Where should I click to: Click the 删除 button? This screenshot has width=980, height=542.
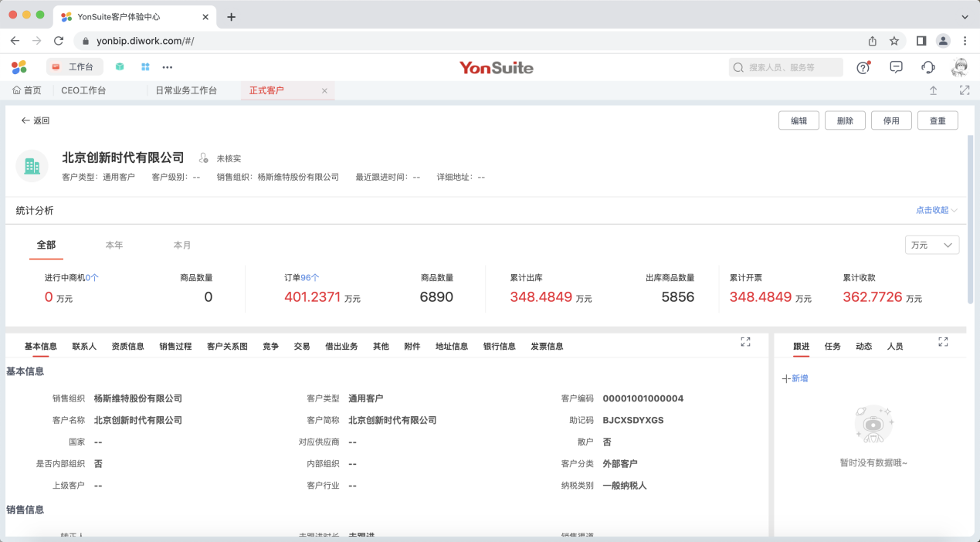[845, 120]
